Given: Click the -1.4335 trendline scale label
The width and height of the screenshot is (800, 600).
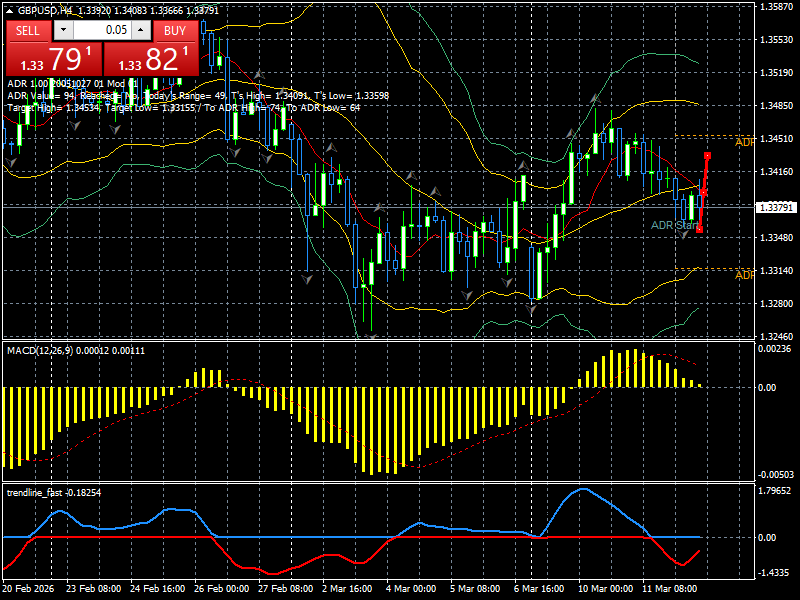Looking at the screenshot, I should (x=774, y=573).
